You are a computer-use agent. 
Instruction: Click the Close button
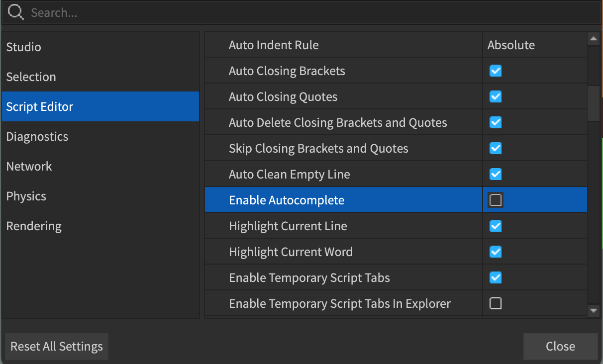[x=560, y=346]
